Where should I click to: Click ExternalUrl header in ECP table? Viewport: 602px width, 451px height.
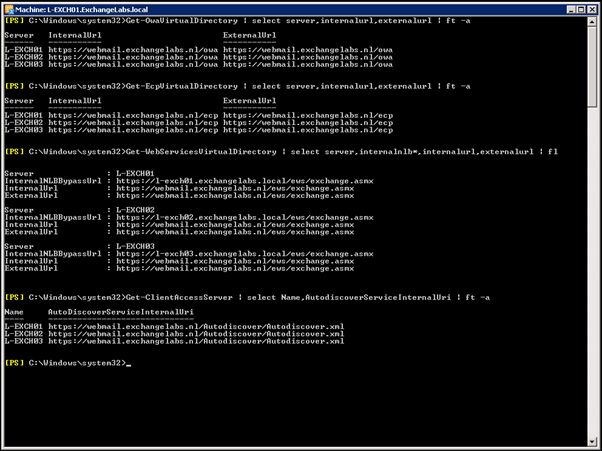pyautogui.click(x=251, y=100)
